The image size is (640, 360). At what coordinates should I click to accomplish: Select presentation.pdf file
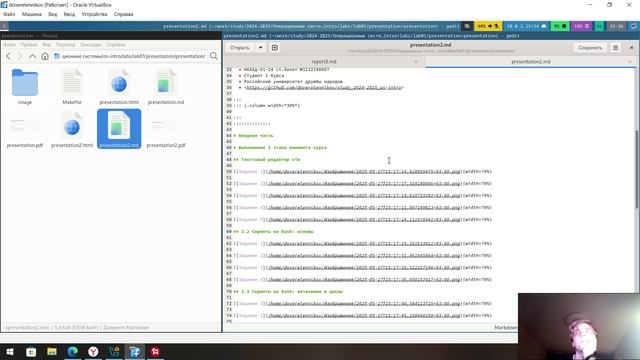coord(25,130)
